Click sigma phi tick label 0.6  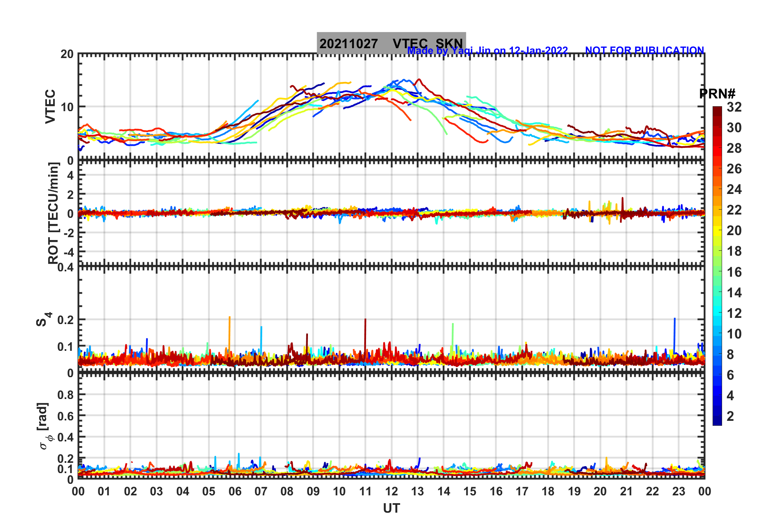66,416
